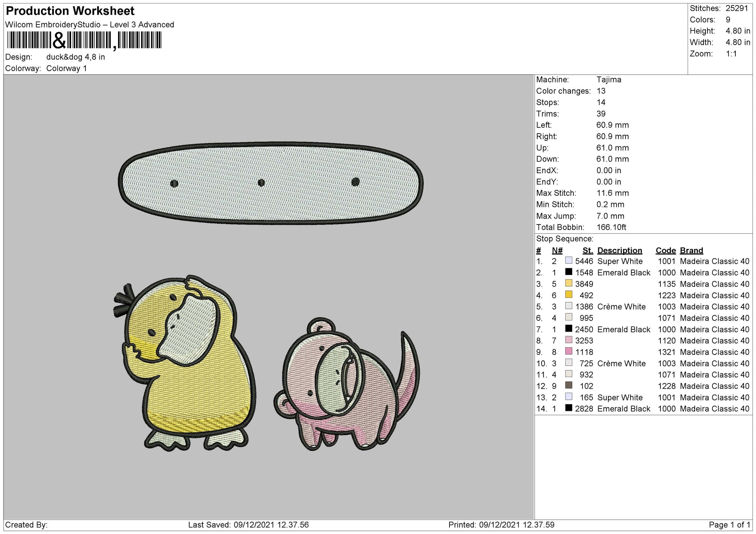This screenshot has height=534, width=756.
Task: Click the Crème White swatch in row 5
Action: pos(569,306)
